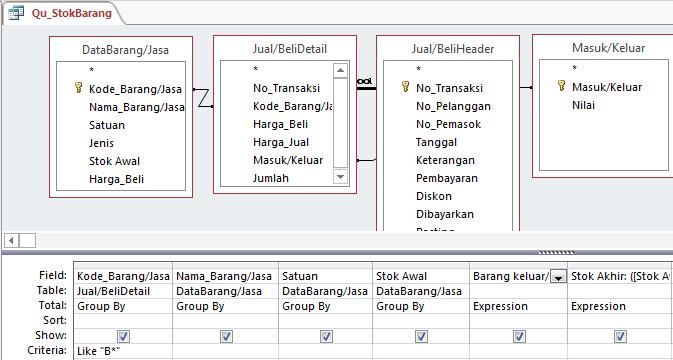Select Jual/BeliDetail table title

click(x=290, y=49)
